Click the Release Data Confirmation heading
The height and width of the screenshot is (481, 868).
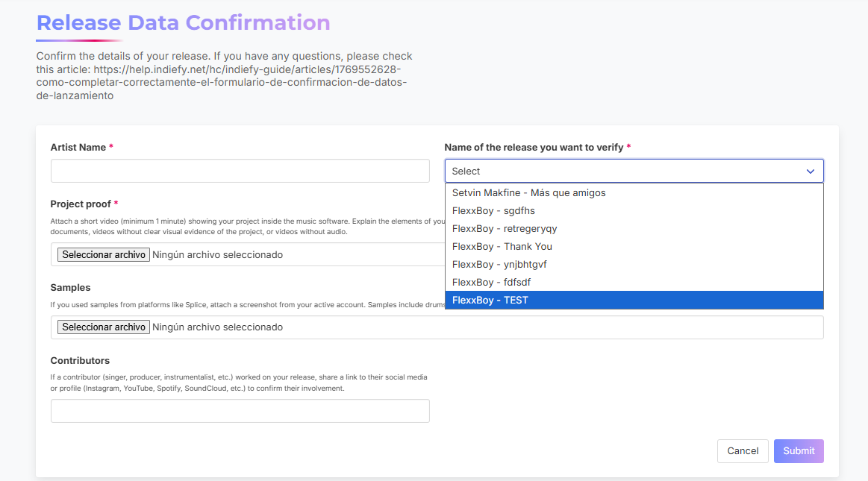[x=184, y=22]
